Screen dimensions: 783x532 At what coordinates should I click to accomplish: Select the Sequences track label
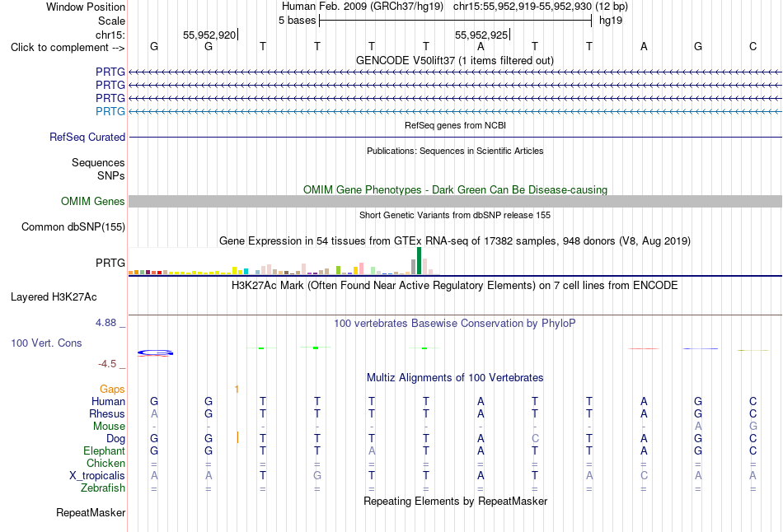(x=98, y=163)
